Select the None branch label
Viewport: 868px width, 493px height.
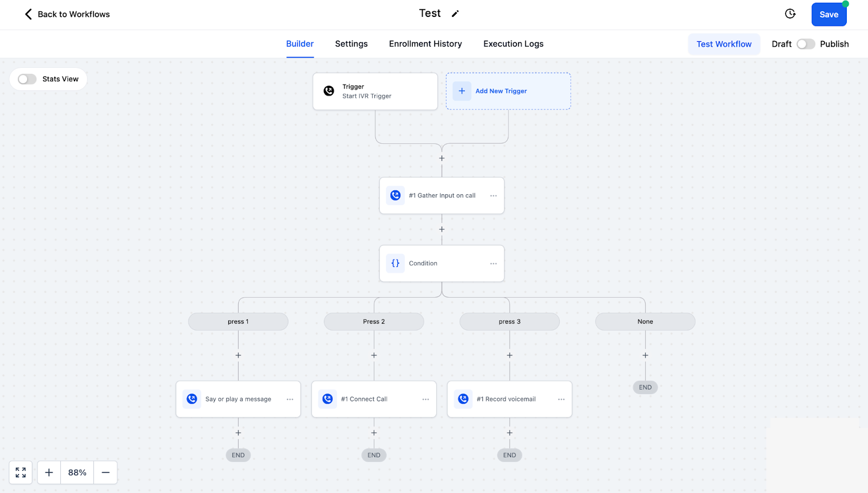645,322
